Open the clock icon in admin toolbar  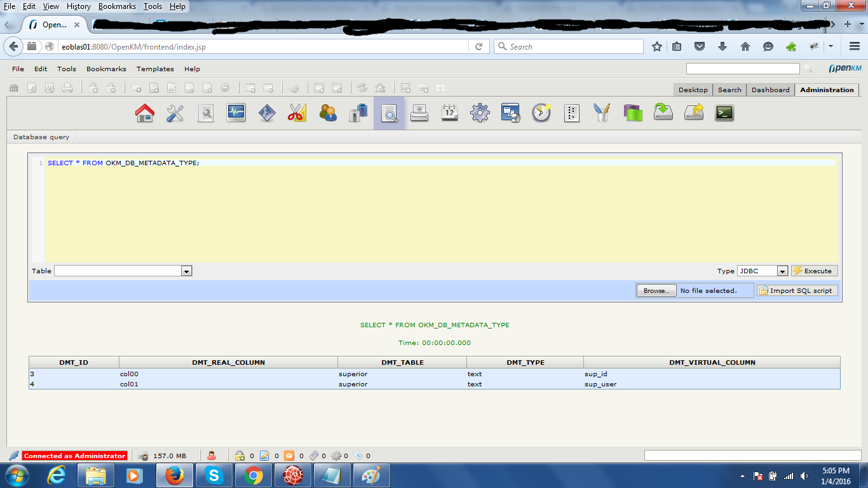(541, 113)
